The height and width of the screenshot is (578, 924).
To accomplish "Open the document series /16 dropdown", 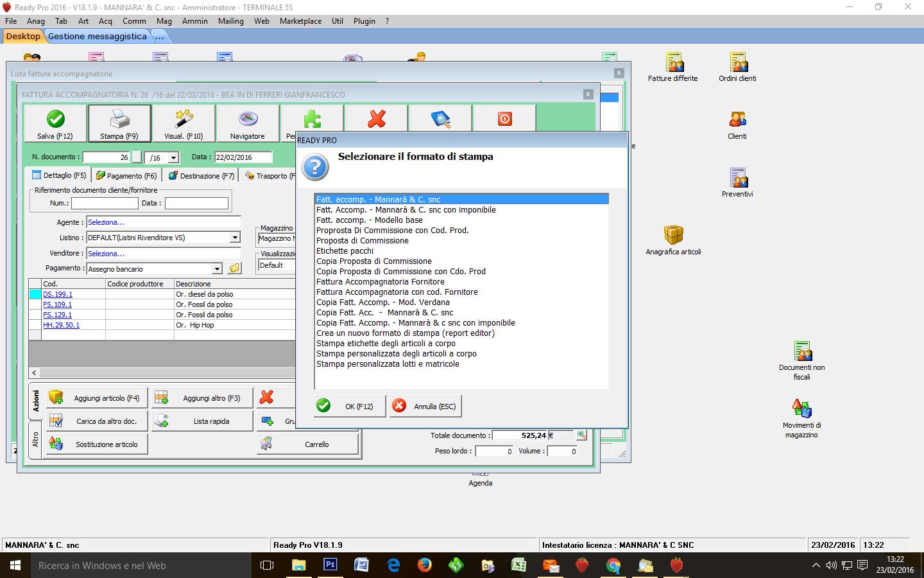I will [x=173, y=157].
